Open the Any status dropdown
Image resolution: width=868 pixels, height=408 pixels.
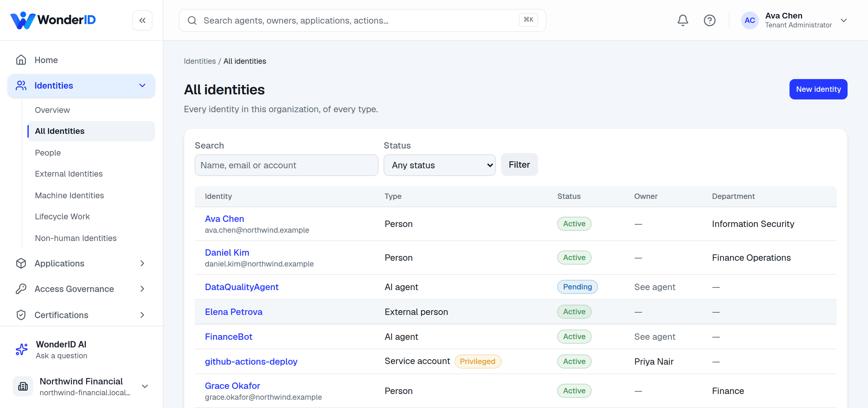pos(439,165)
